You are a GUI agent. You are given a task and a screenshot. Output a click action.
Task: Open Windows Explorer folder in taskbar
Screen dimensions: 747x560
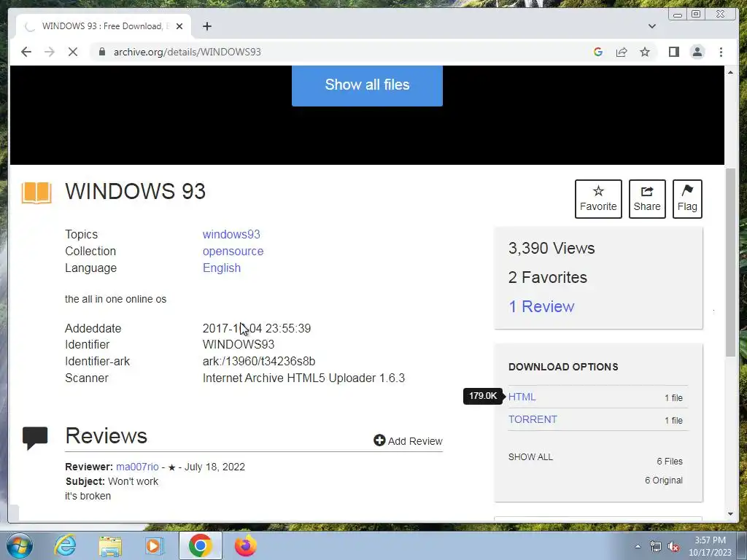point(110,545)
